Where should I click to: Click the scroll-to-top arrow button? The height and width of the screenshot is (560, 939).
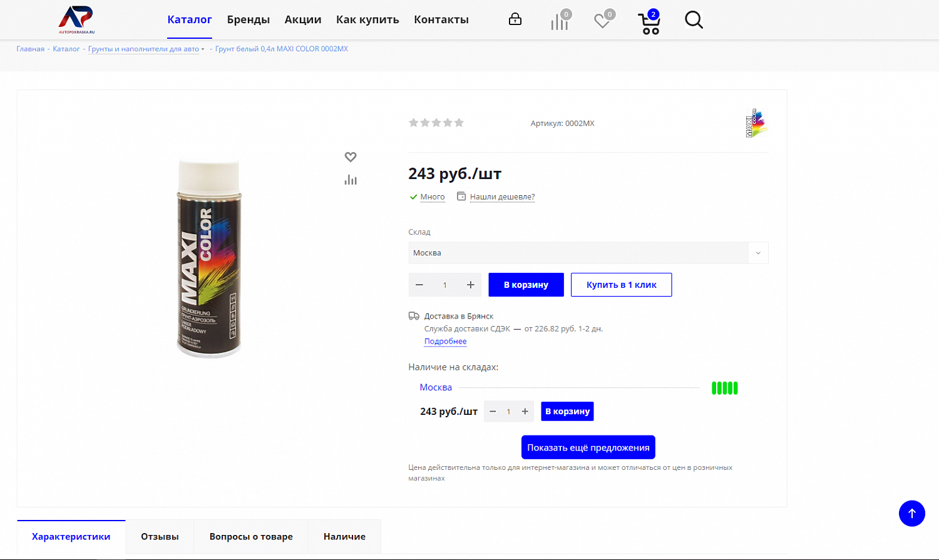pyautogui.click(x=912, y=514)
